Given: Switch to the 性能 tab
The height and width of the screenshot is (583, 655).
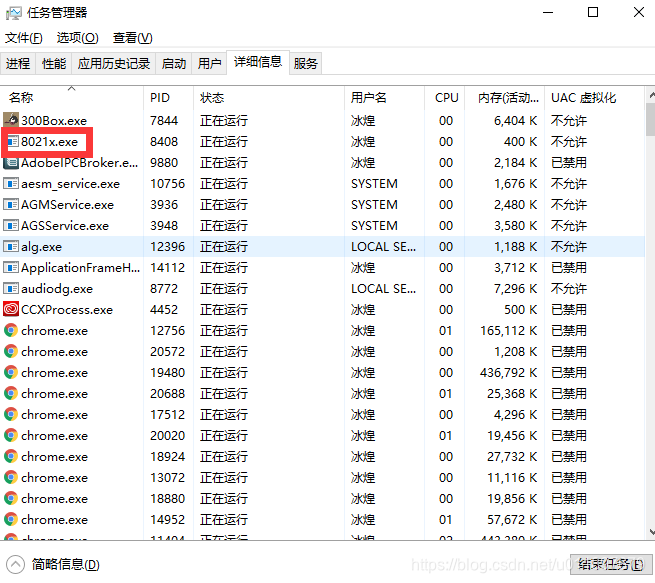Looking at the screenshot, I should pos(54,63).
